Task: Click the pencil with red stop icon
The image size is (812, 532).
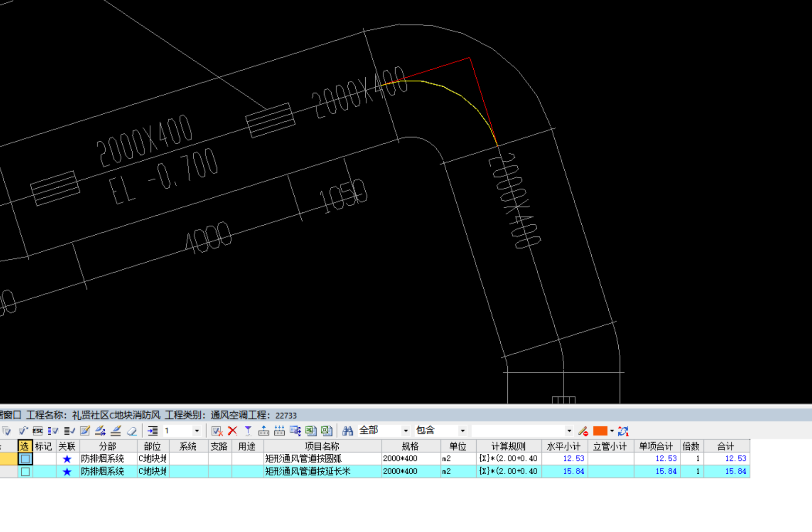Action: point(583,431)
